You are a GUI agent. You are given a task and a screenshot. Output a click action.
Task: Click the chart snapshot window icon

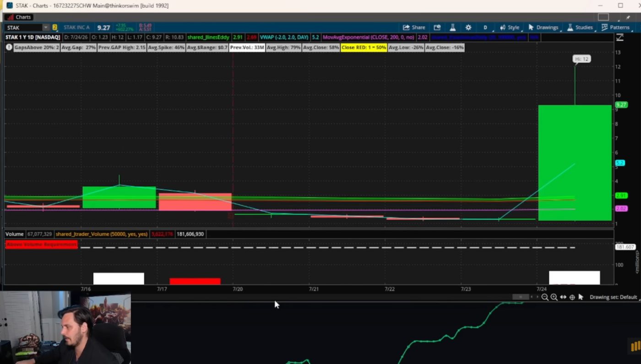point(437,27)
